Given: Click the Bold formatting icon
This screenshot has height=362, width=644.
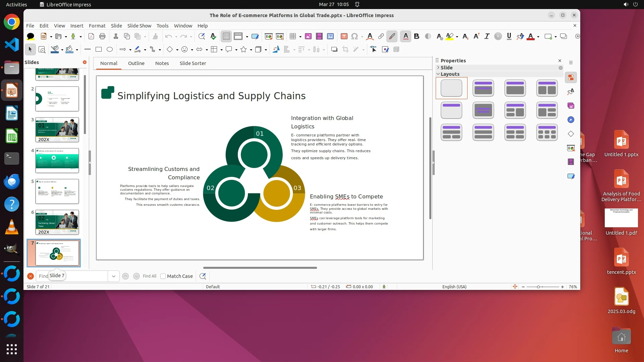Looking at the screenshot, I should 417,36.
